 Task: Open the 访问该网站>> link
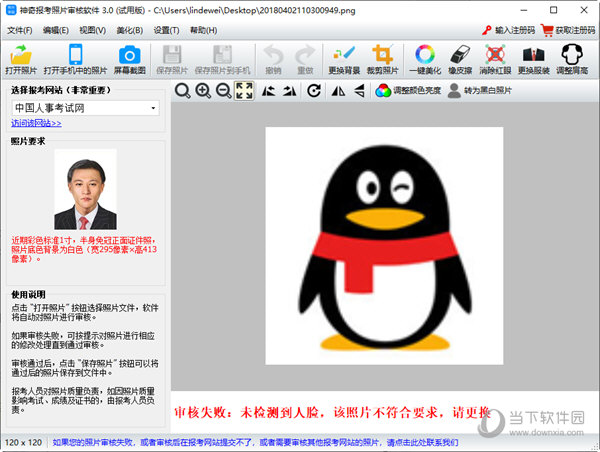(36, 123)
